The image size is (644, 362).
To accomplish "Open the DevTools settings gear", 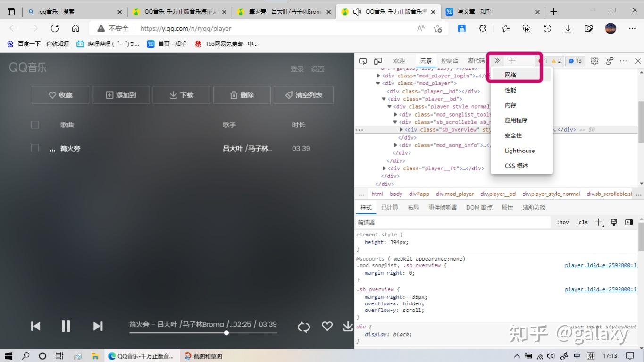I will [594, 60].
